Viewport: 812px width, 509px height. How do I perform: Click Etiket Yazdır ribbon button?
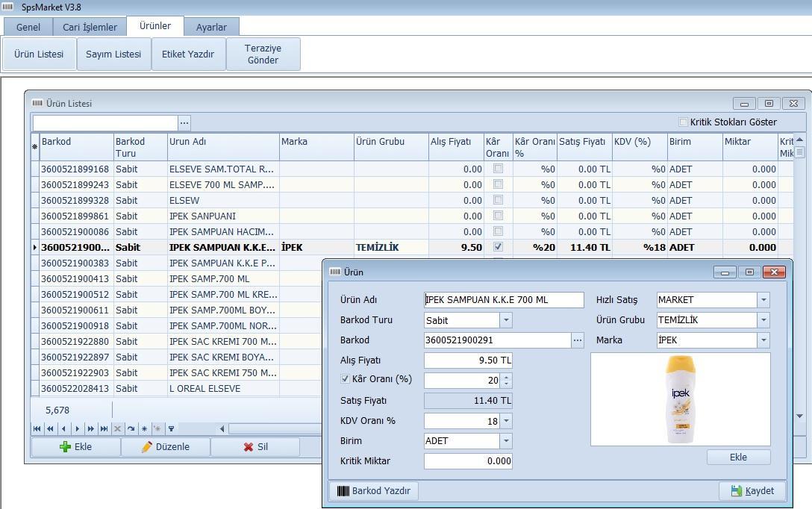[x=188, y=54]
